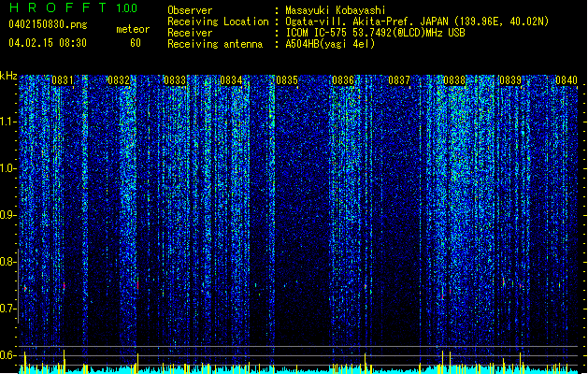Select the filename 0402150830.png
The image size is (588, 374).
point(48,25)
